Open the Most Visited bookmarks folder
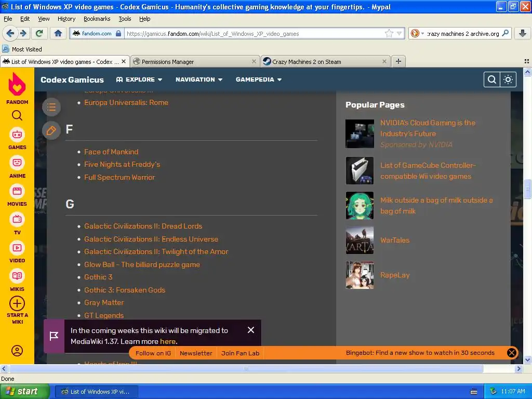Viewport: 532px width, 399px height. click(22, 49)
